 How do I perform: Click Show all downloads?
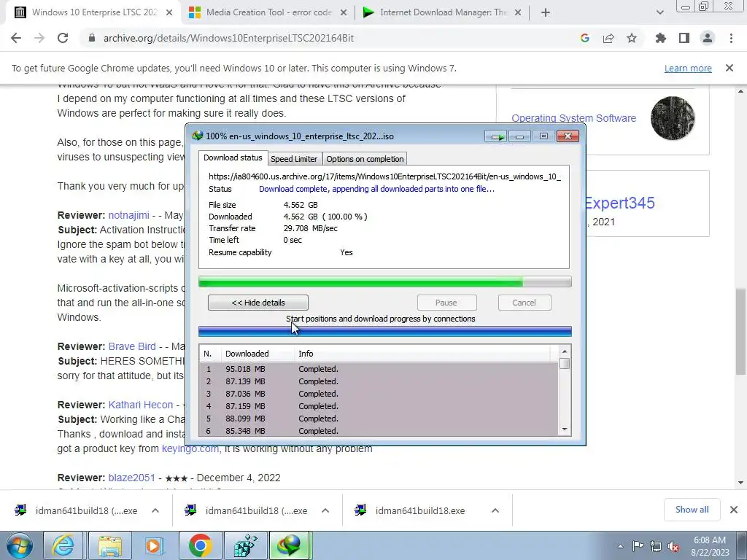coord(692,510)
